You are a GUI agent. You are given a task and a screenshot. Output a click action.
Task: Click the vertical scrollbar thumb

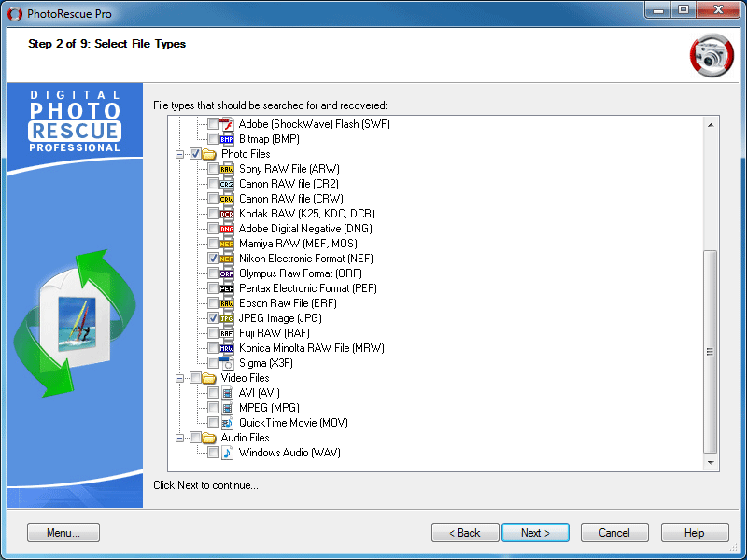tap(711, 352)
